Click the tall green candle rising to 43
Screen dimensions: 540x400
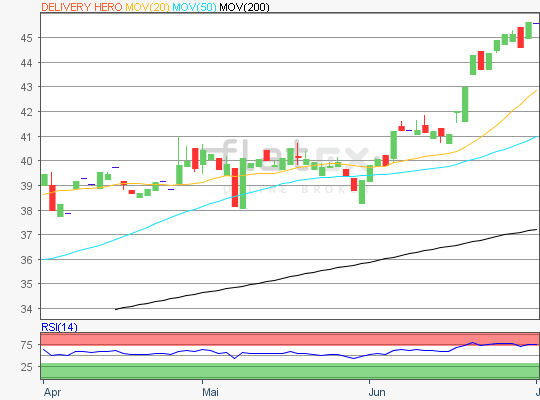pos(465,104)
